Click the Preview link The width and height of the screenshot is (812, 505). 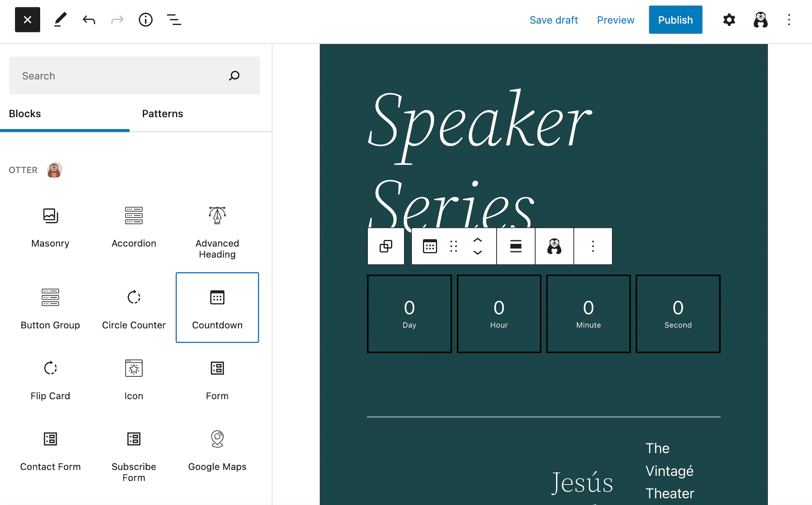click(615, 20)
